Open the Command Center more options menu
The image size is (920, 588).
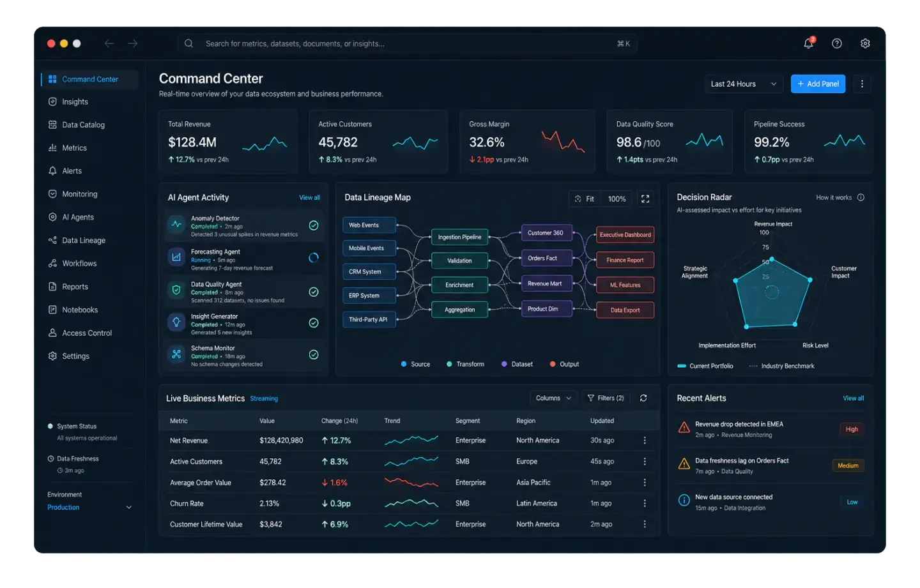tap(862, 84)
